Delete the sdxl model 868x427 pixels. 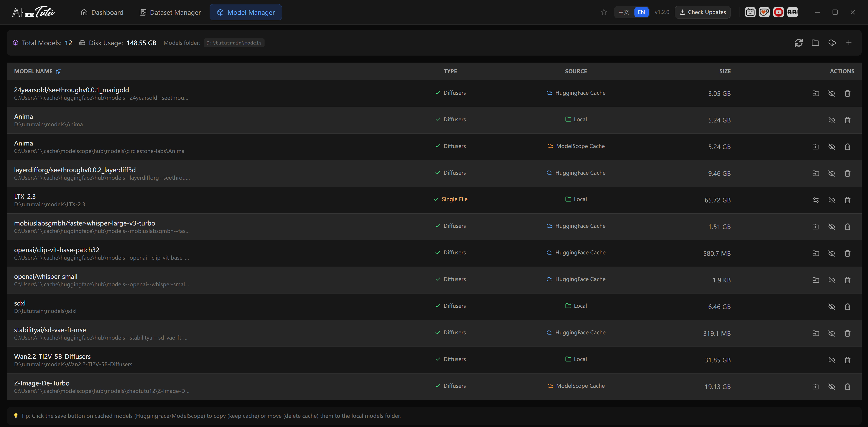pyautogui.click(x=847, y=306)
